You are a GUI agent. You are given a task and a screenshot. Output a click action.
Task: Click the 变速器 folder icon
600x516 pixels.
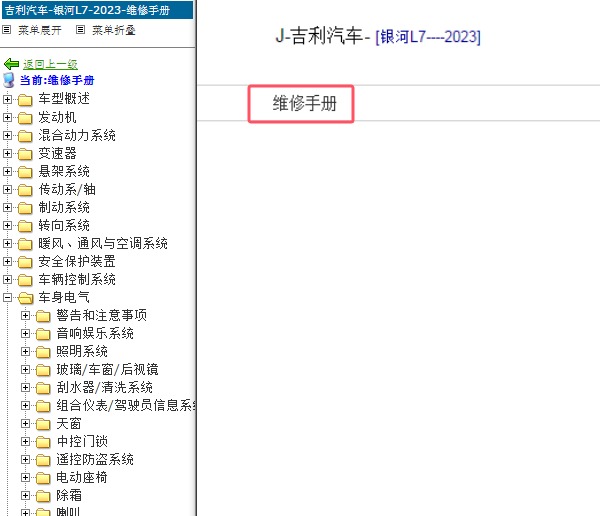point(25,154)
